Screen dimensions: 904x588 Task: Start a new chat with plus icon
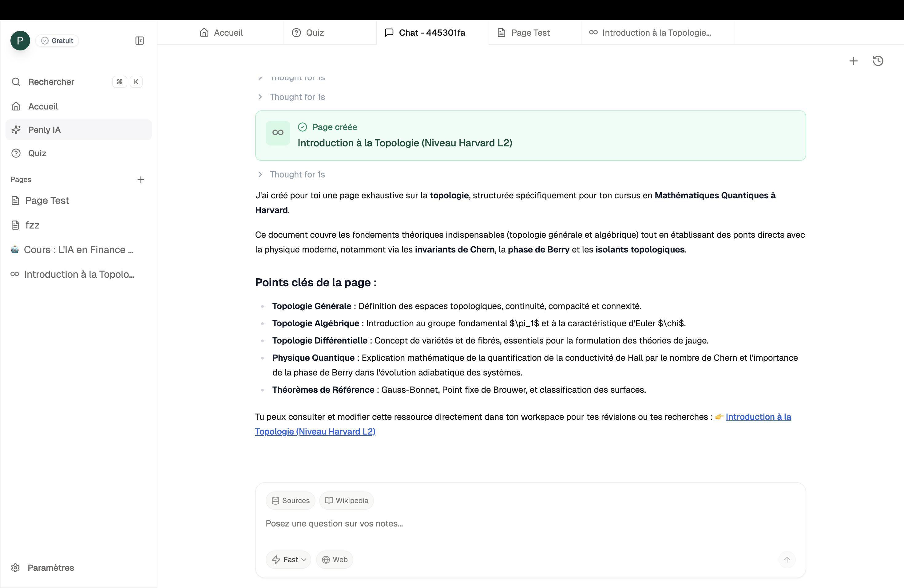point(853,61)
